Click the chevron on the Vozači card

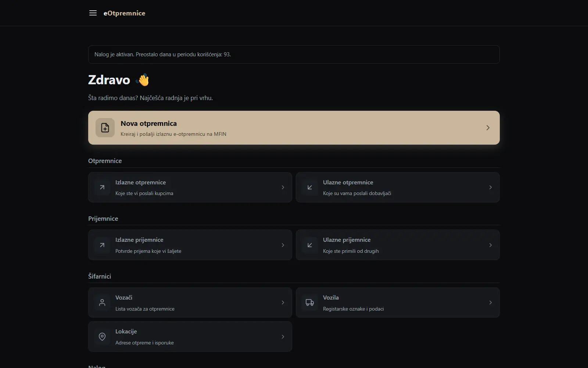(x=283, y=302)
